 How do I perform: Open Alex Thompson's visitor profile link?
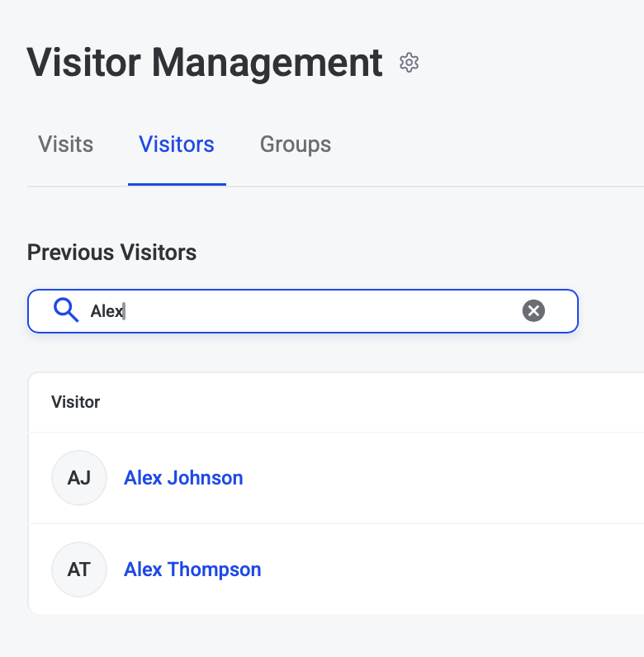pos(192,570)
